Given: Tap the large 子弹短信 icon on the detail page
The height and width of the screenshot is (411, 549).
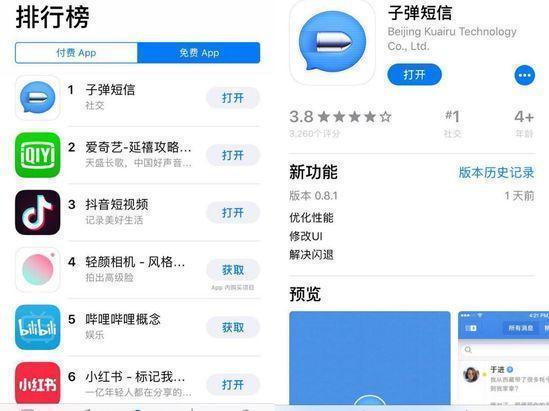Looking at the screenshot, I should (333, 42).
